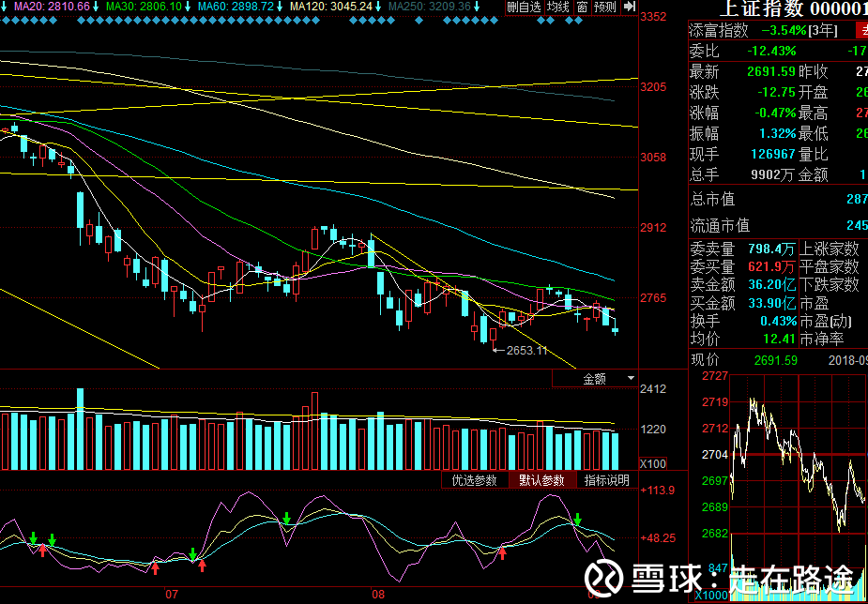Viewport: 868px width, 604px height.
Task: Toggle the 均线 moving average lines
Action: (x=558, y=7)
